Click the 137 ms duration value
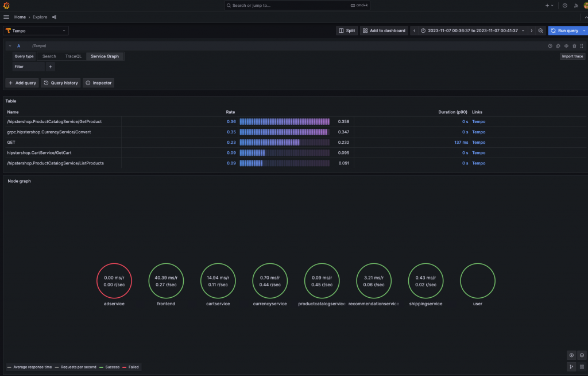 click(x=461, y=143)
